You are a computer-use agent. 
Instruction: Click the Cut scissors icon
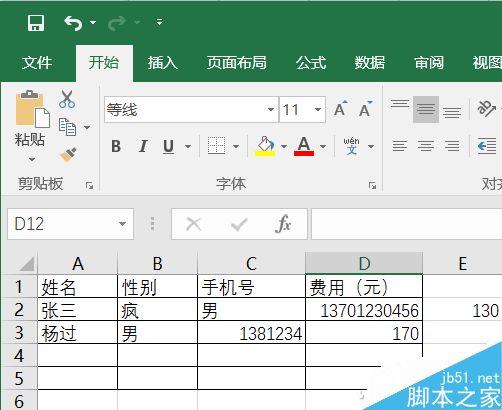tap(67, 99)
